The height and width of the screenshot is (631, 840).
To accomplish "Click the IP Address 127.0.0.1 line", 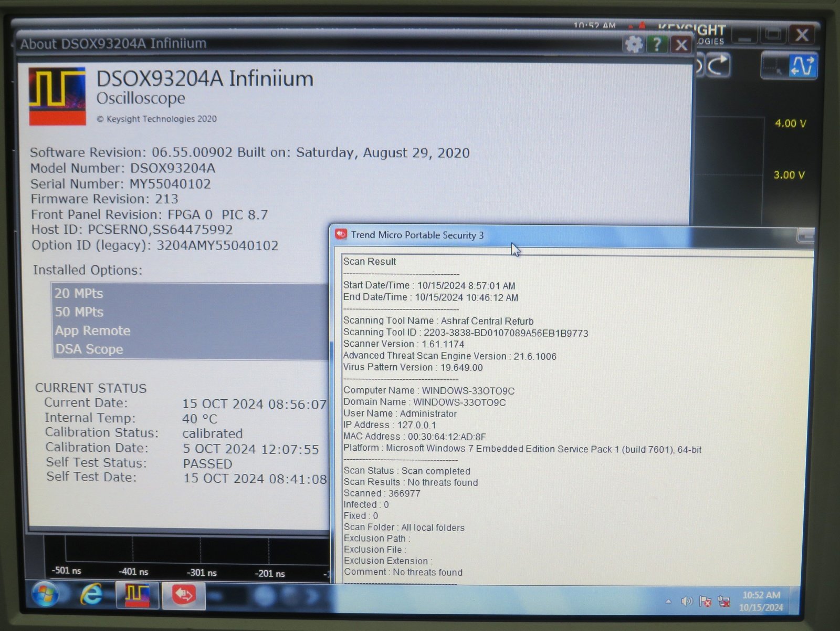I will click(x=390, y=425).
